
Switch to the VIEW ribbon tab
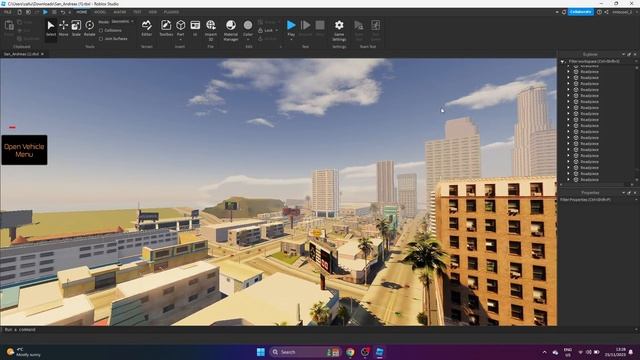coord(153,12)
